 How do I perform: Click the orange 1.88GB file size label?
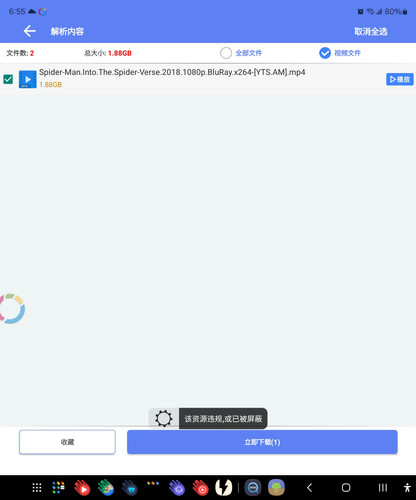click(51, 85)
